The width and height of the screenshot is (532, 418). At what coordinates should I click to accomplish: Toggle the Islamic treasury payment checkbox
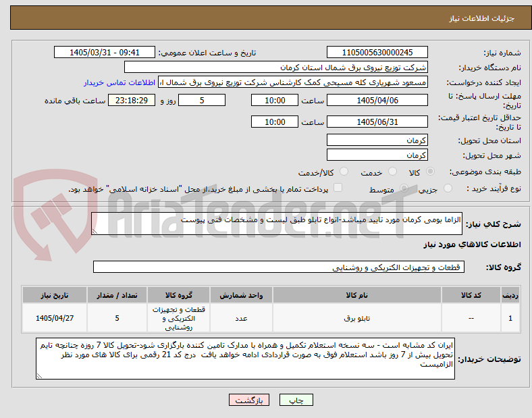click(x=338, y=188)
